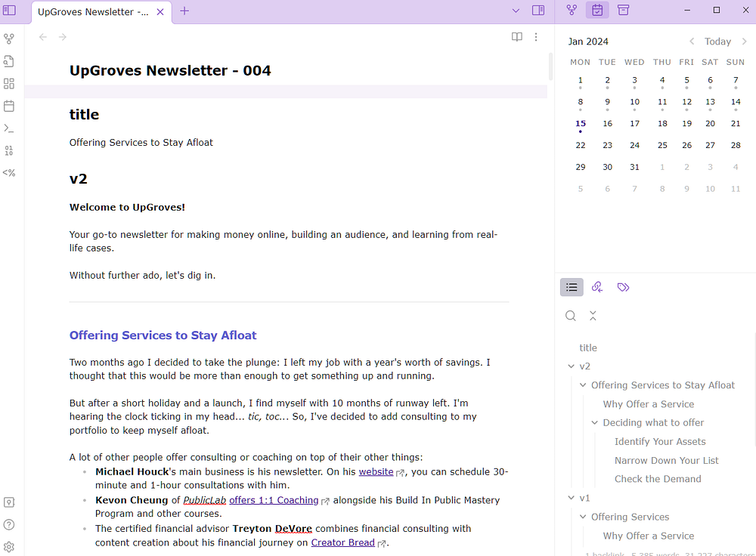Image resolution: width=756 pixels, height=556 pixels.
Task: Open the backlinks tab icon
Action: [x=597, y=287]
